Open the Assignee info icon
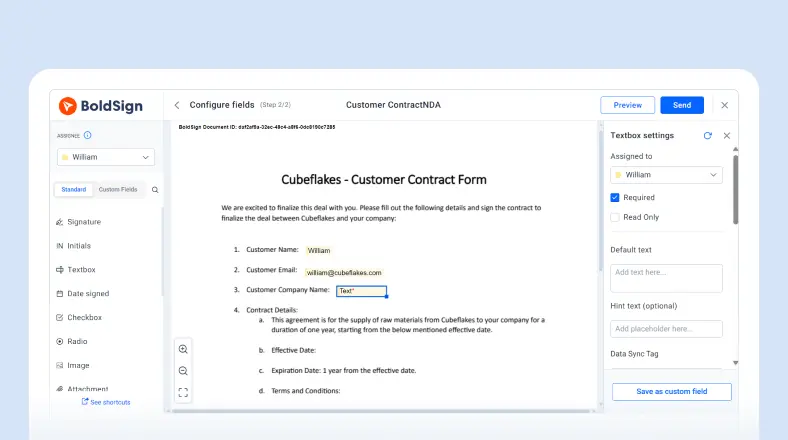This screenshot has height=440, width=788. (x=87, y=135)
